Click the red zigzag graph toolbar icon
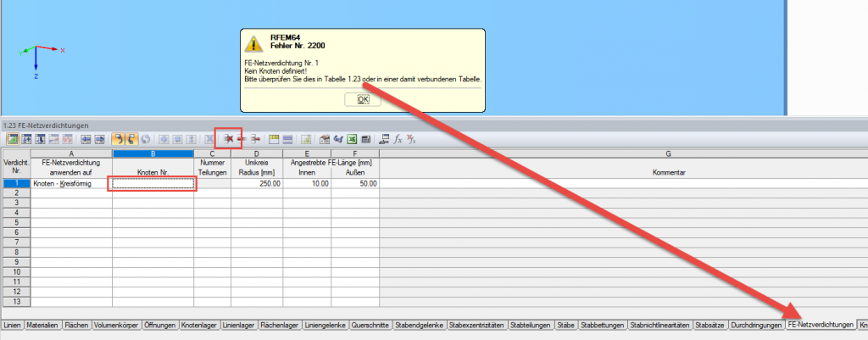This screenshot has height=340, width=868. [68, 139]
